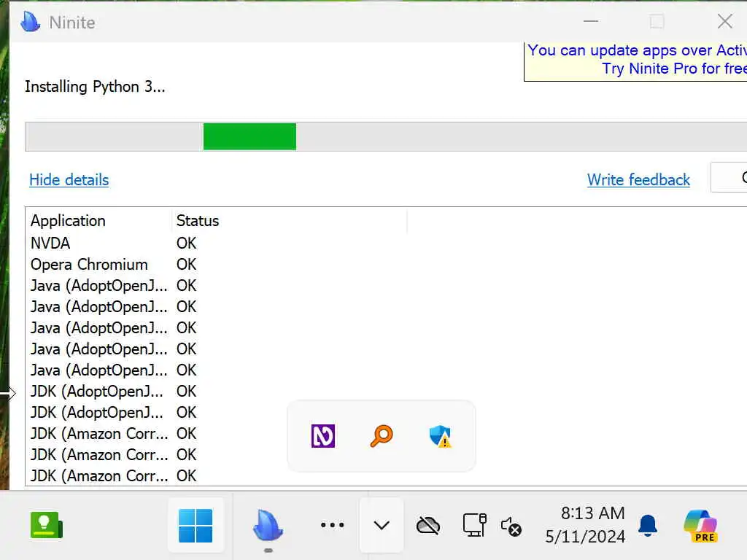Open the orange magnifier tray icon
The width and height of the screenshot is (747, 560).
click(x=381, y=436)
